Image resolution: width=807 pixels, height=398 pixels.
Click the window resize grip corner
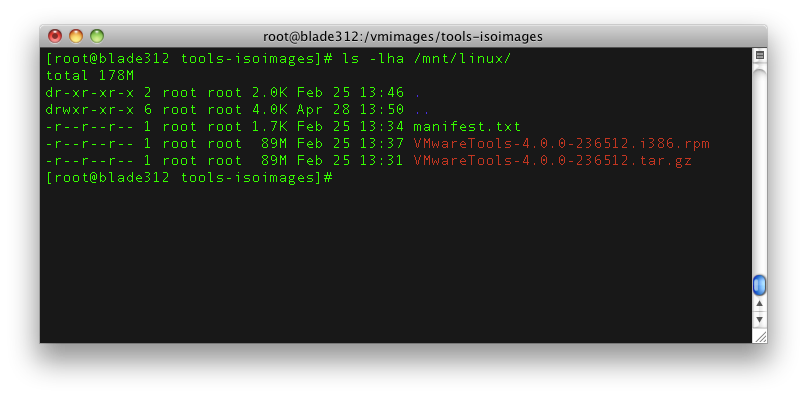(760, 337)
